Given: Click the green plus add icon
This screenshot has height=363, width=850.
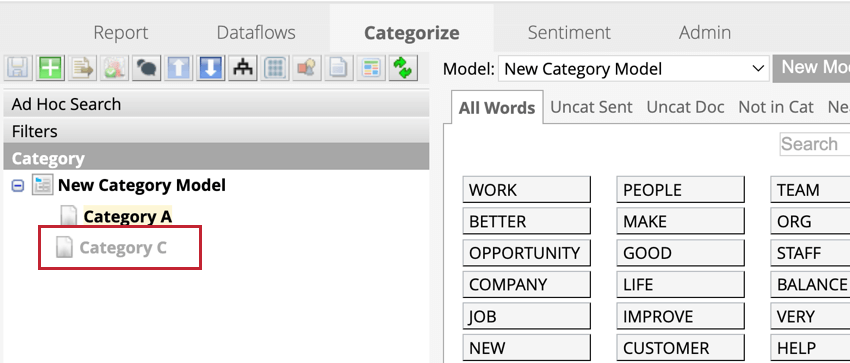Looking at the screenshot, I should [50, 68].
